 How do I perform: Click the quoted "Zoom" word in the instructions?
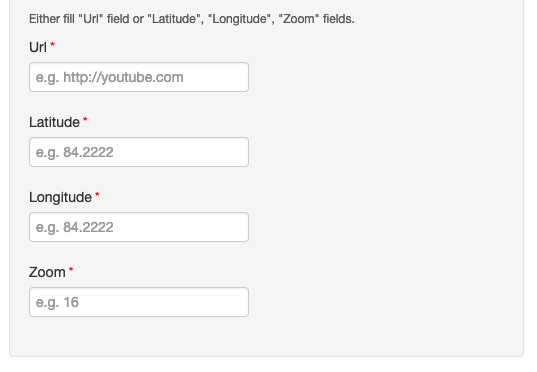[298, 19]
